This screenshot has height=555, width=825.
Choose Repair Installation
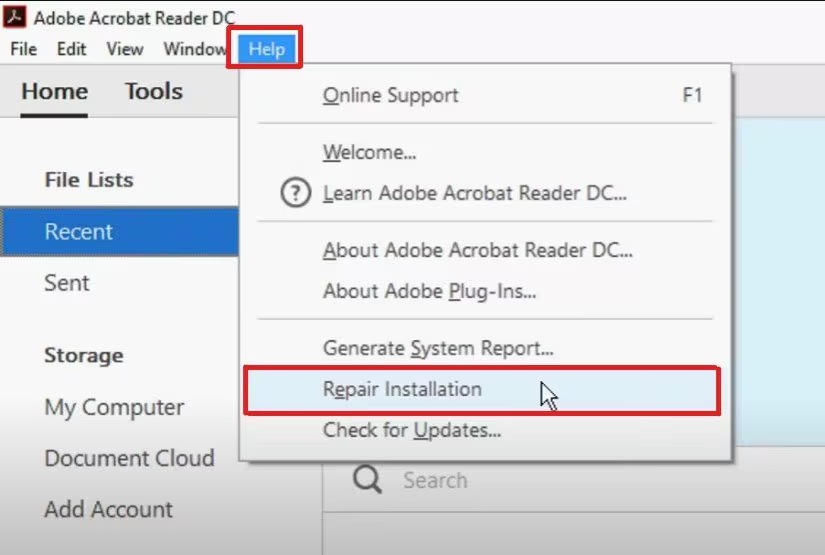click(x=482, y=390)
